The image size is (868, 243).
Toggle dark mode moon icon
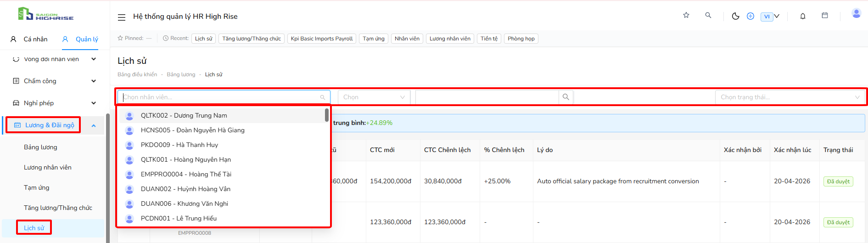(x=735, y=16)
